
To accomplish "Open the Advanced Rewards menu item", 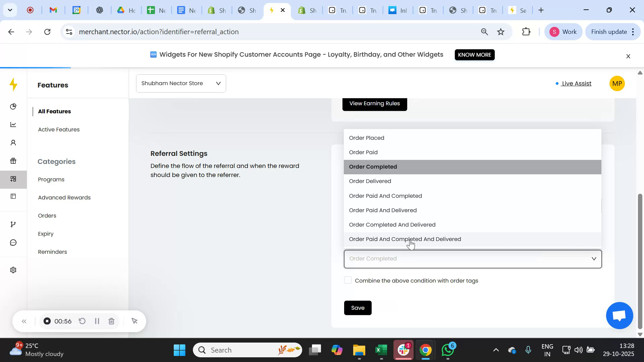I will coord(64,197).
